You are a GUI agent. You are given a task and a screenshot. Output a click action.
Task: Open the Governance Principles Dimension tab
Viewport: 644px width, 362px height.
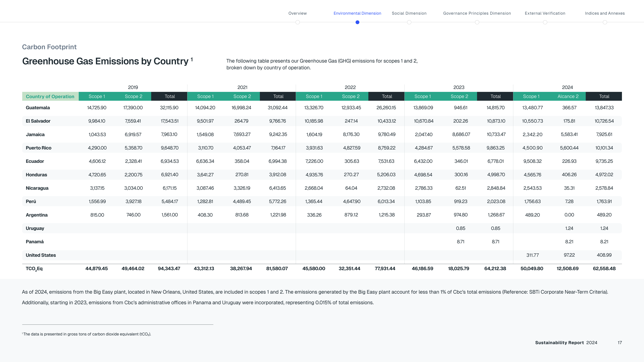click(477, 13)
